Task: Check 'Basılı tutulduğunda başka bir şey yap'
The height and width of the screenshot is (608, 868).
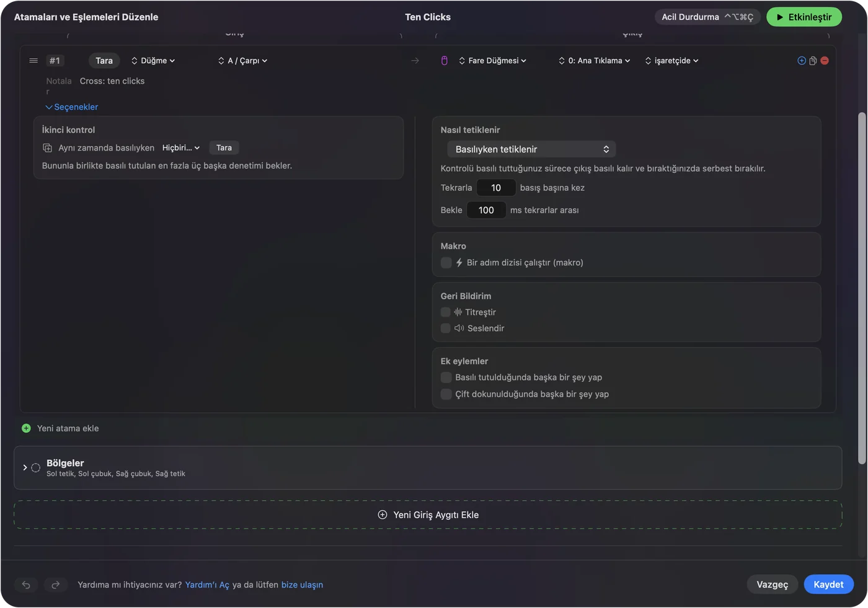Action: 446,377
